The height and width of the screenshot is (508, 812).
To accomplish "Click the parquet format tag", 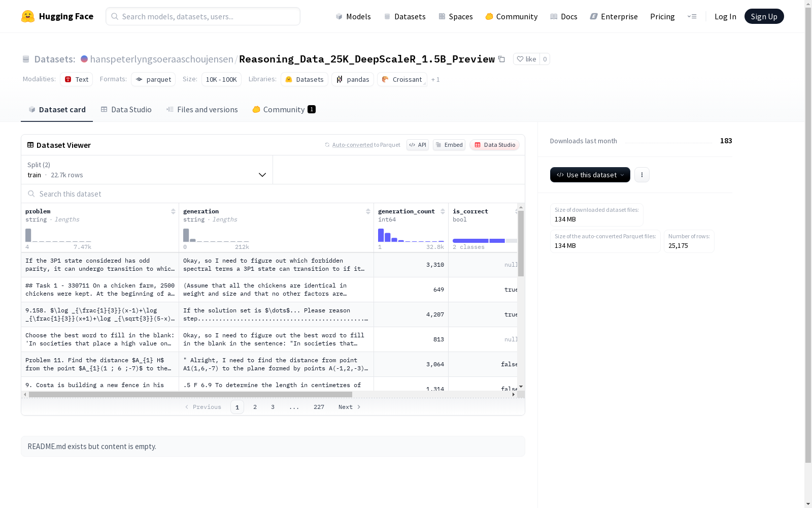I will pos(153,79).
